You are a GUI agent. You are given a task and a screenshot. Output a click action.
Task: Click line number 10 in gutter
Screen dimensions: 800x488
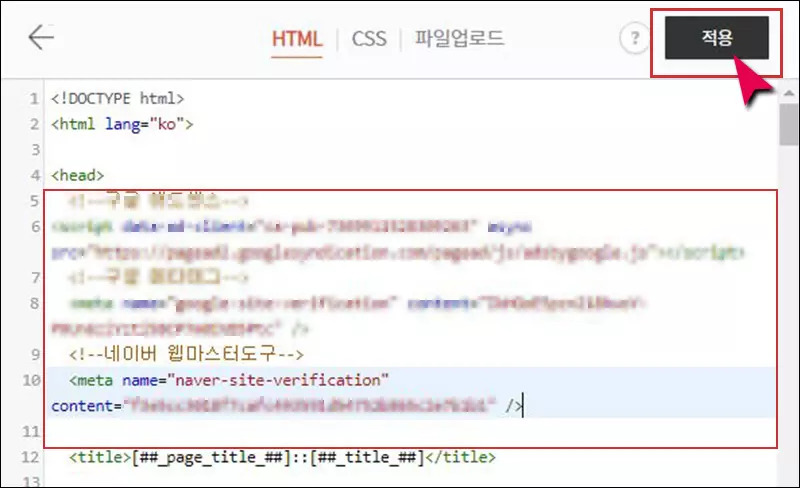pyautogui.click(x=31, y=380)
